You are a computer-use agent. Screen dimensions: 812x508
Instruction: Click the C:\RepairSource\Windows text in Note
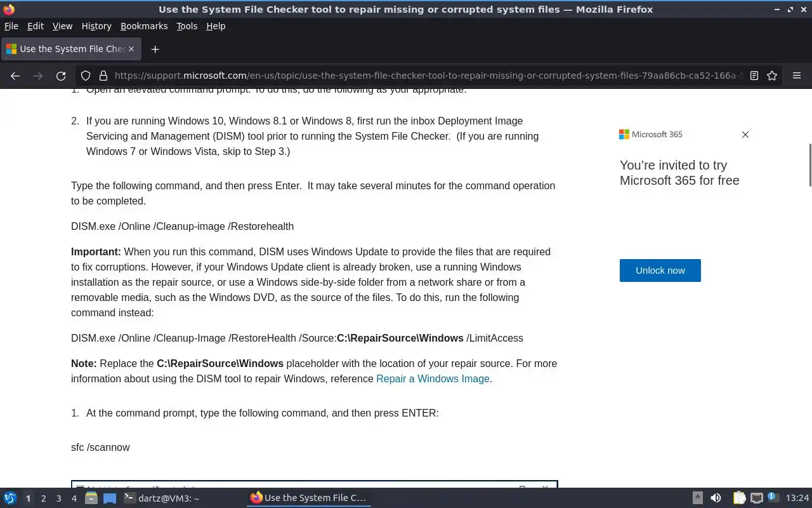tap(220, 363)
